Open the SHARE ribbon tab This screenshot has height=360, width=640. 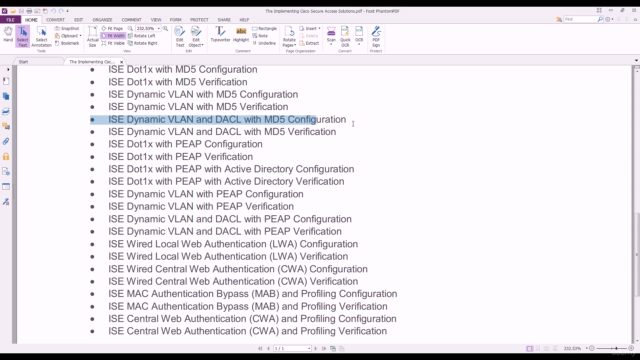(x=224, y=20)
